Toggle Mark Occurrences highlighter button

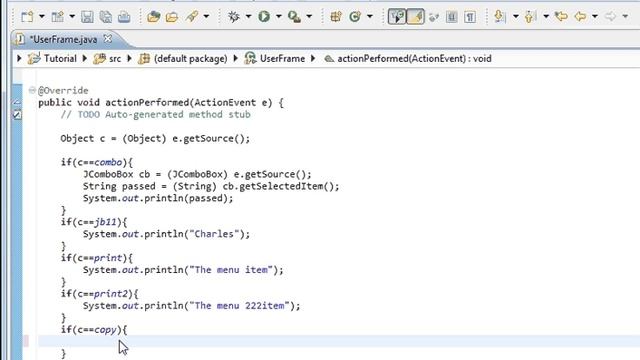click(x=415, y=17)
